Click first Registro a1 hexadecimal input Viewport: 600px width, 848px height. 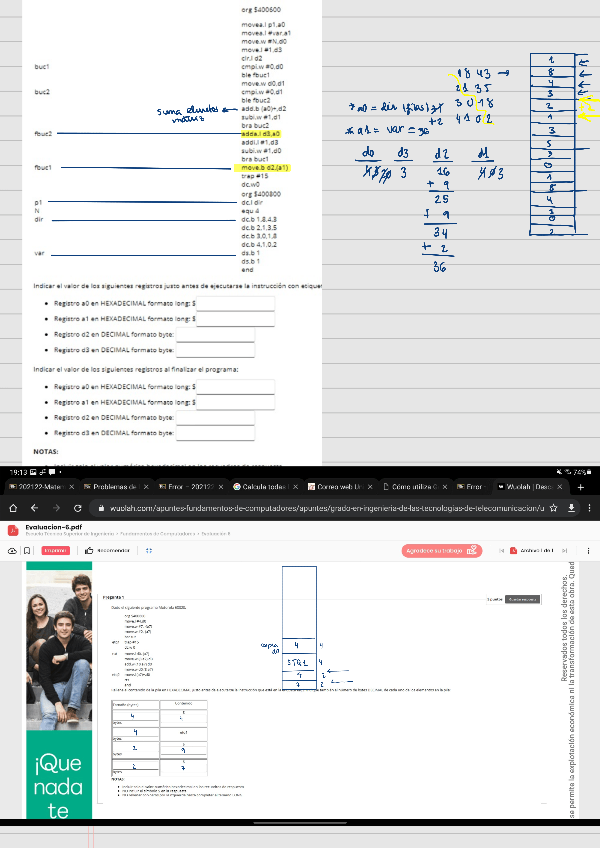pyautogui.click(x=235, y=319)
